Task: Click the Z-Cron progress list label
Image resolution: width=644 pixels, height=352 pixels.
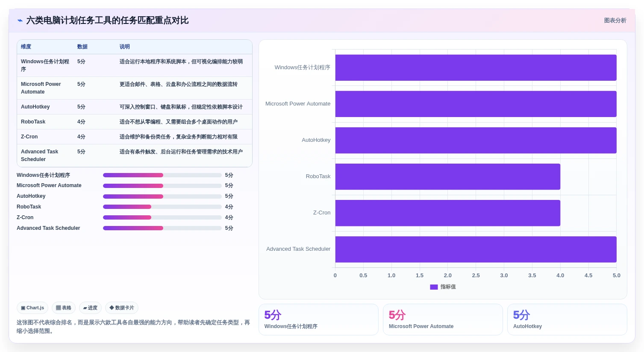Action: click(x=25, y=217)
